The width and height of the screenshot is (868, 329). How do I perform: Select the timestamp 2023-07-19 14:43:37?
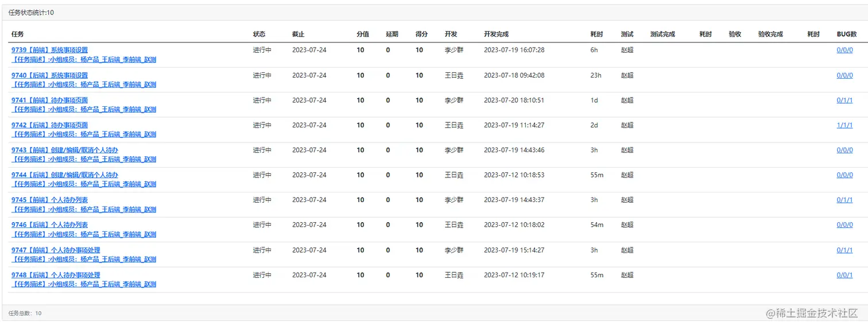[514, 200]
